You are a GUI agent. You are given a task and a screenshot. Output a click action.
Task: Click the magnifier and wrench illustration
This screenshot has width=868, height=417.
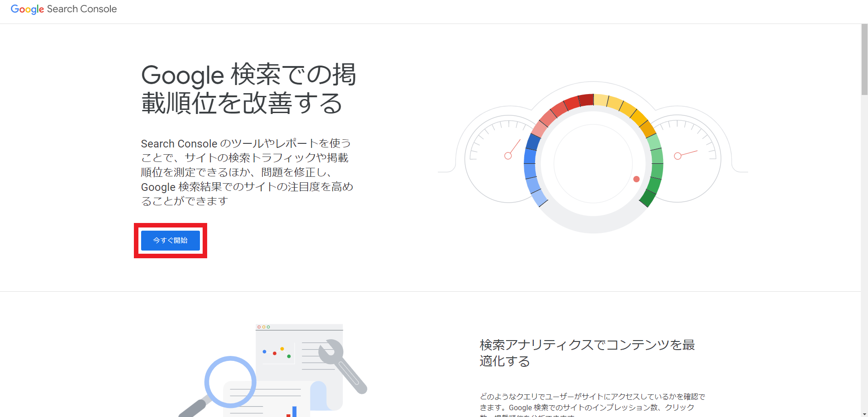tap(273, 370)
